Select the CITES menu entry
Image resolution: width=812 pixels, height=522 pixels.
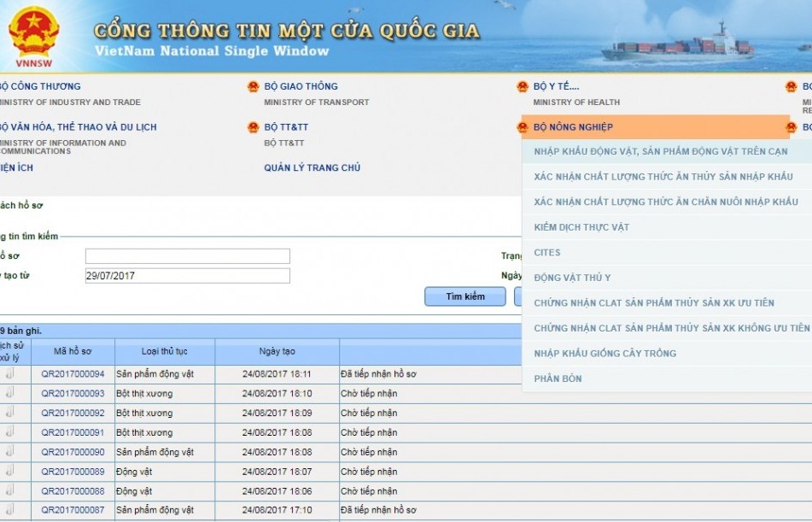(x=547, y=252)
